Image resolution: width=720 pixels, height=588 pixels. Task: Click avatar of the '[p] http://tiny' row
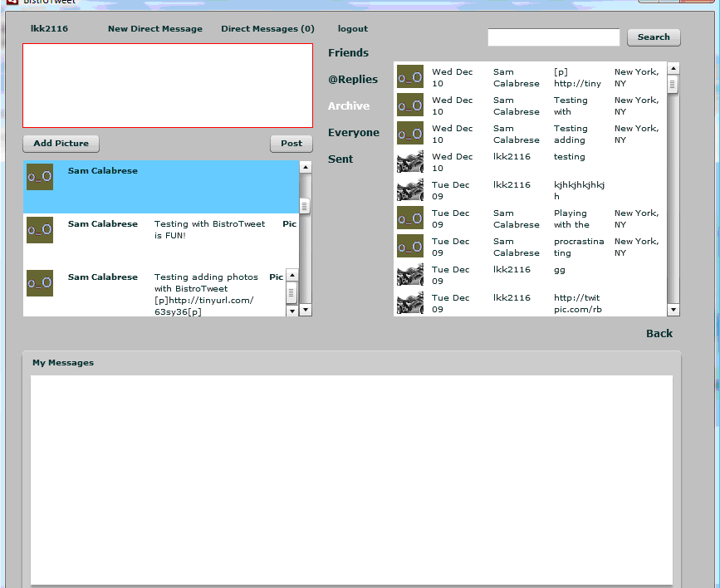tap(410, 76)
